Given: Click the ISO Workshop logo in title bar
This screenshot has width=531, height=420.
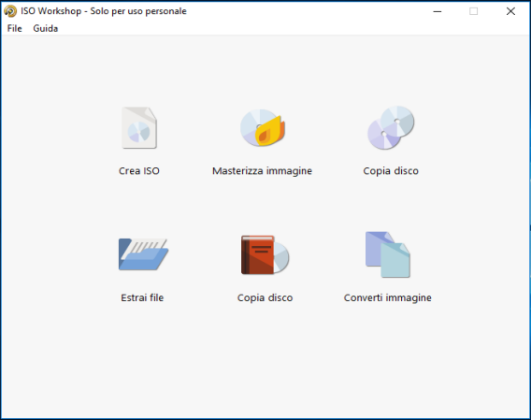Looking at the screenshot, I should 10,11.
